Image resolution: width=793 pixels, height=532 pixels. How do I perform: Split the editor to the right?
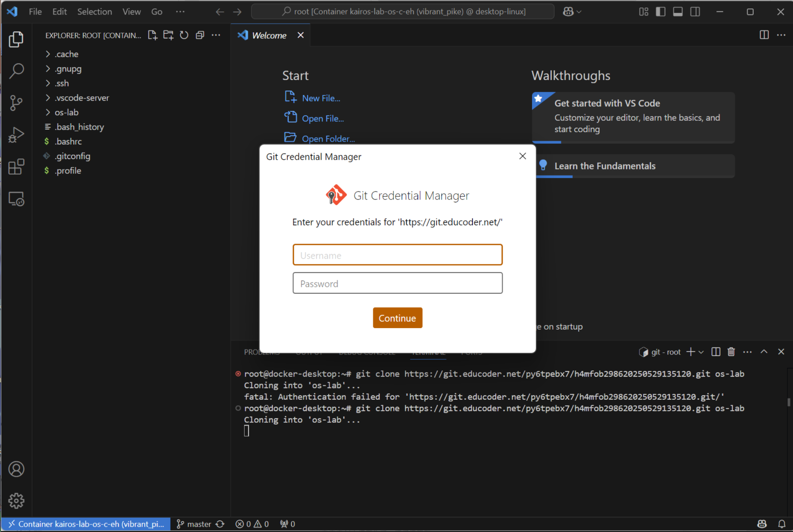tap(764, 35)
